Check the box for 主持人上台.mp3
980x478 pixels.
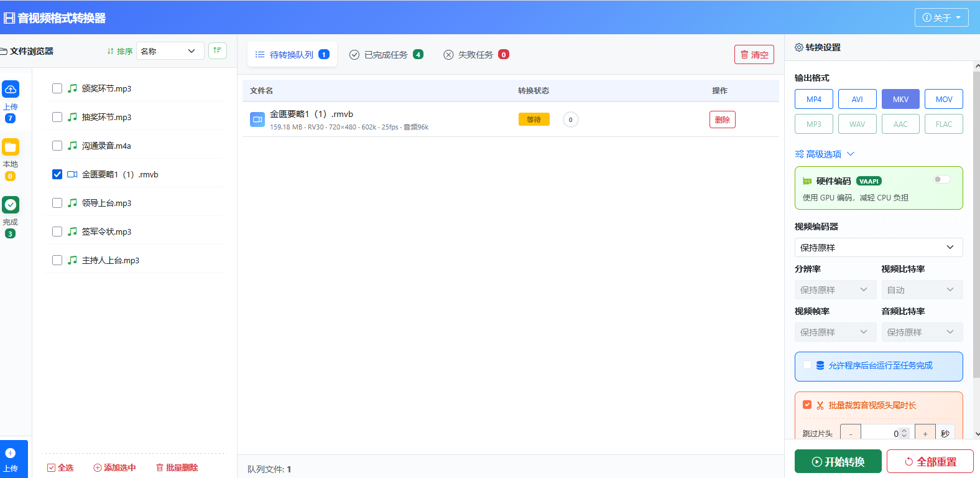(x=57, y=260)
